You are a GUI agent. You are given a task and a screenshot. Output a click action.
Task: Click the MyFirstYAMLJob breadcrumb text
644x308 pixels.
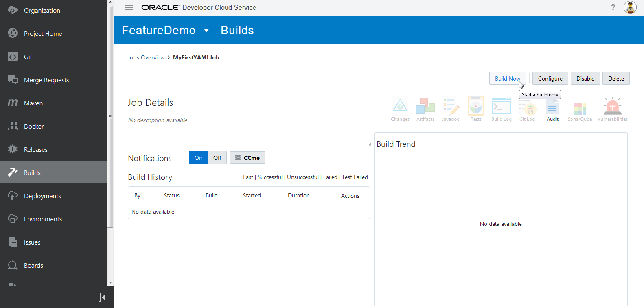coord(196,57)
